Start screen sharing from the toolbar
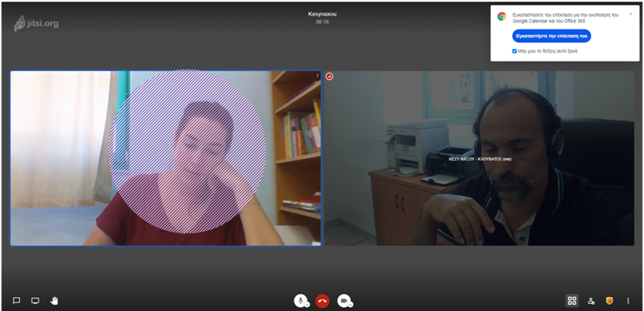 point(35,301)
